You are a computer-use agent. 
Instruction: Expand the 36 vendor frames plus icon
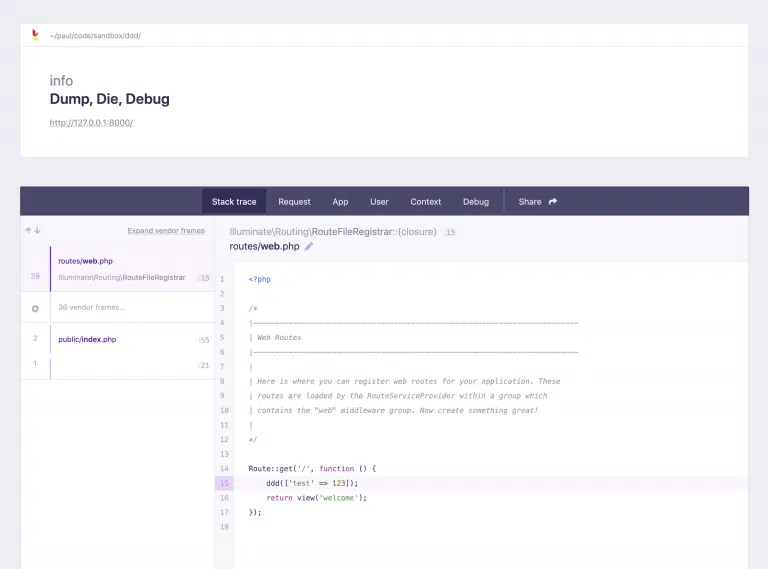click(35, 308)
